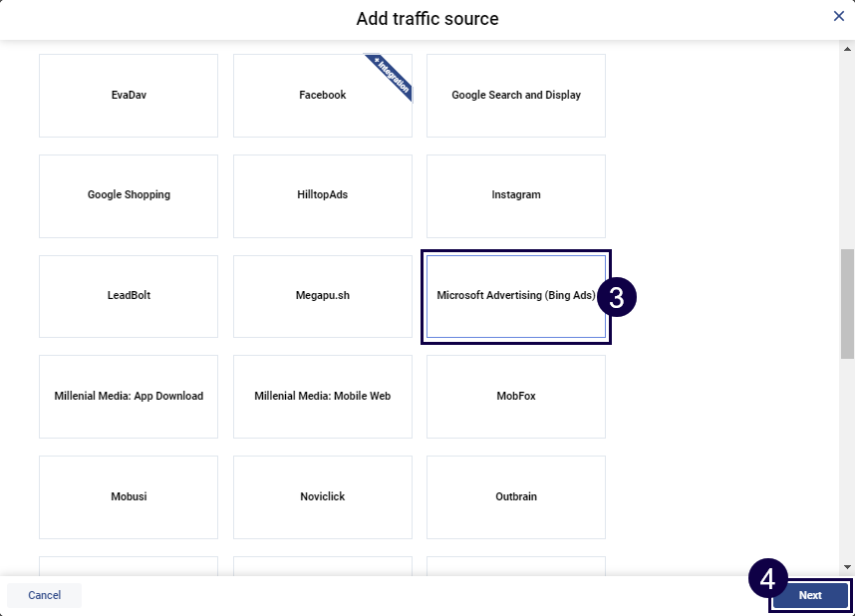Select Google Shopping tile

click(129, 195)
